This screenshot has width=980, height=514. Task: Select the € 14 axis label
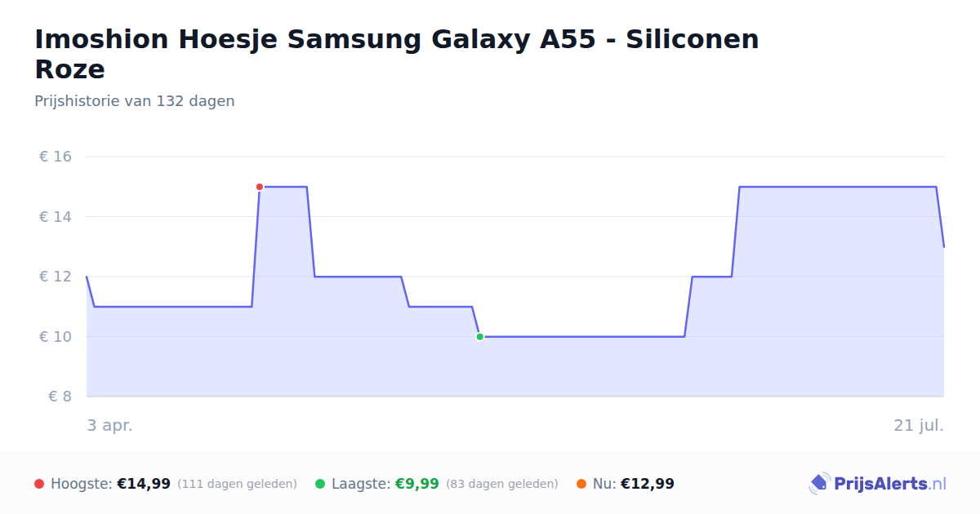(x=56, y=217)
